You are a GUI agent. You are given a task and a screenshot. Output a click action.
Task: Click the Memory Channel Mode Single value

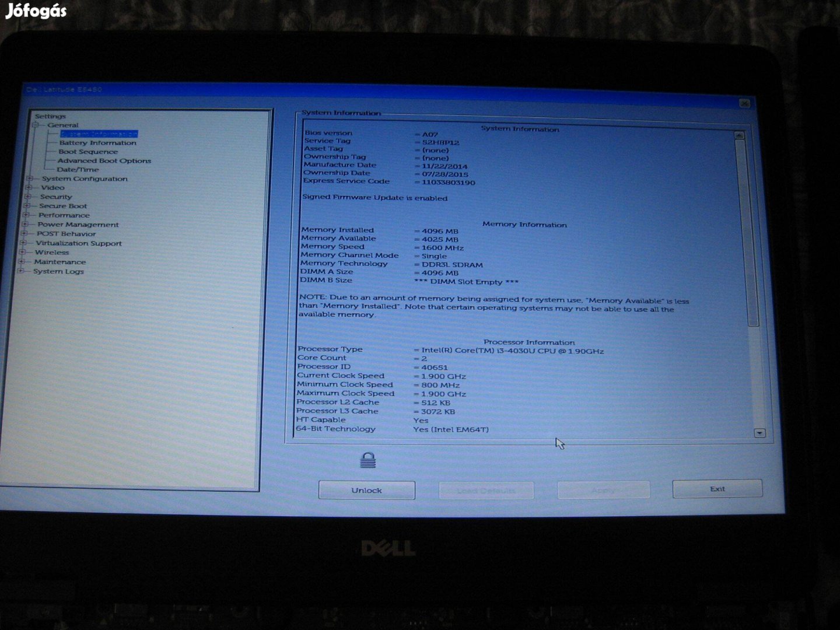(x=434, y=256)
